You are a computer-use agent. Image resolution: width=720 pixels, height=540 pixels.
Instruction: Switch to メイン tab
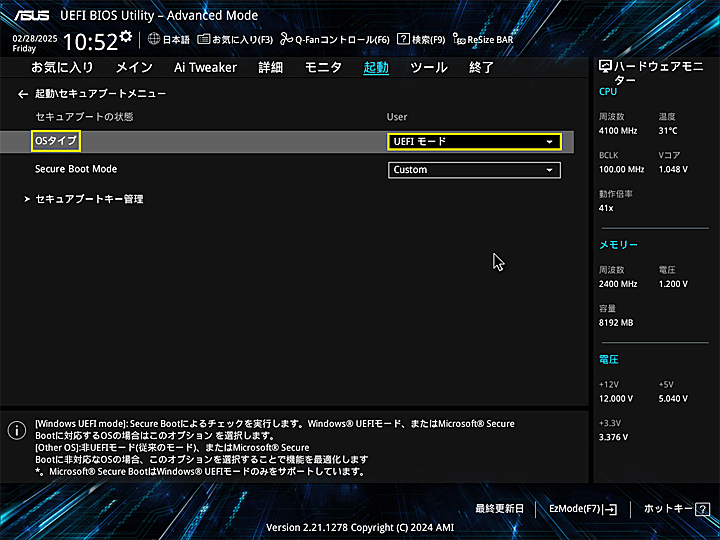click(x=134, y=68)
